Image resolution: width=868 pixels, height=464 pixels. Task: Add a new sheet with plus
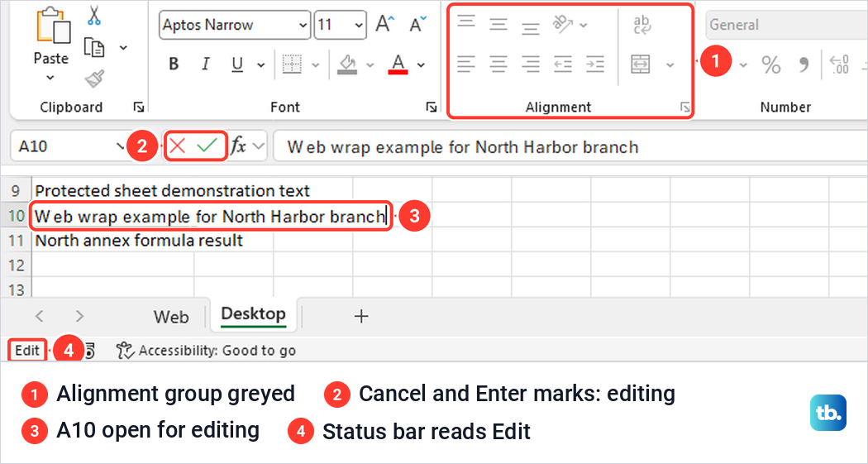(x=361, y=316)
